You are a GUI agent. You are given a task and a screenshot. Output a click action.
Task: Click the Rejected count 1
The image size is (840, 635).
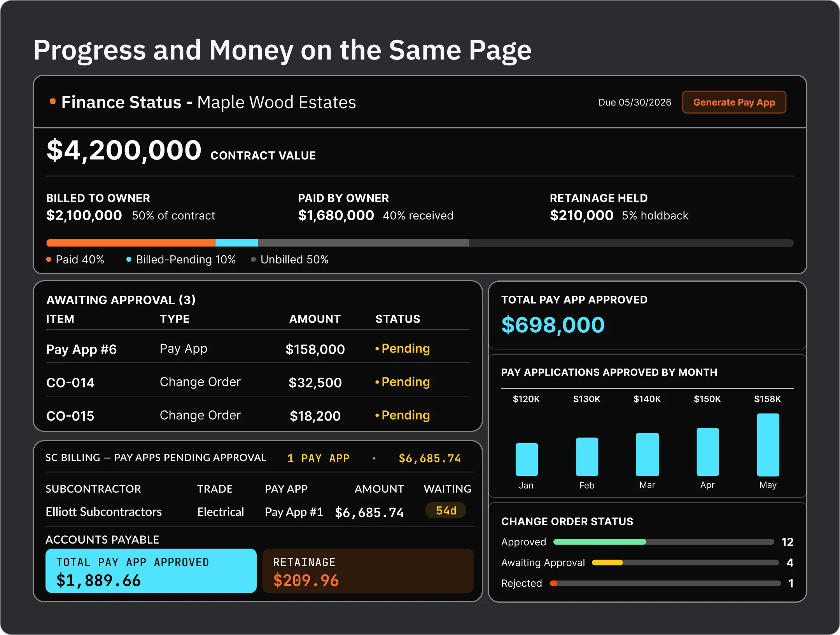pyautogui.click(x=791, y=583)
